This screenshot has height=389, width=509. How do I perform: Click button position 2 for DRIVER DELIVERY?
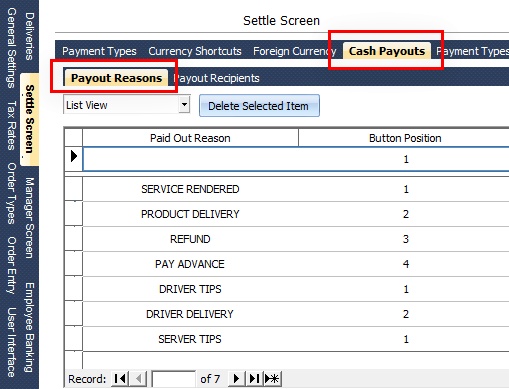(x=405, y=314)
